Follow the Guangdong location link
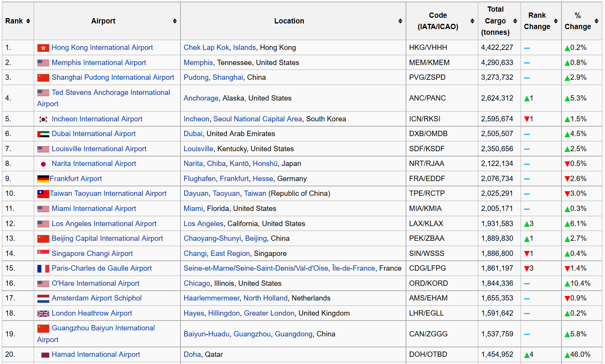This screenshot has height=364, width=605. (x=294, y=334)
